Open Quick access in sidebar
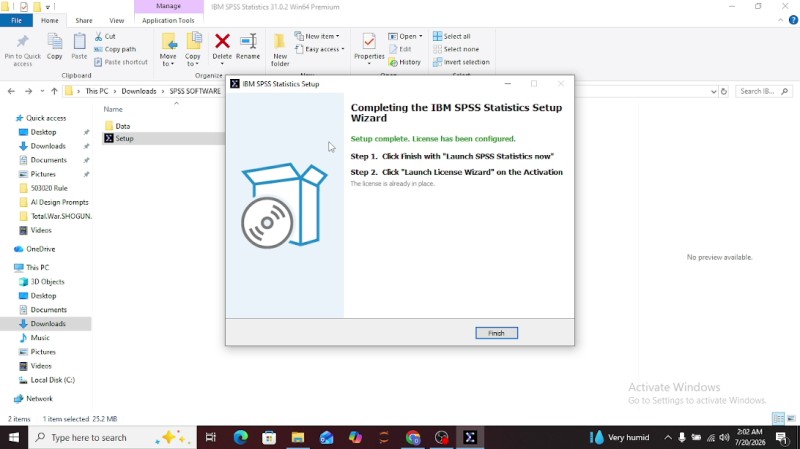This screenshot has width=800, height=449. coord(46,118)
